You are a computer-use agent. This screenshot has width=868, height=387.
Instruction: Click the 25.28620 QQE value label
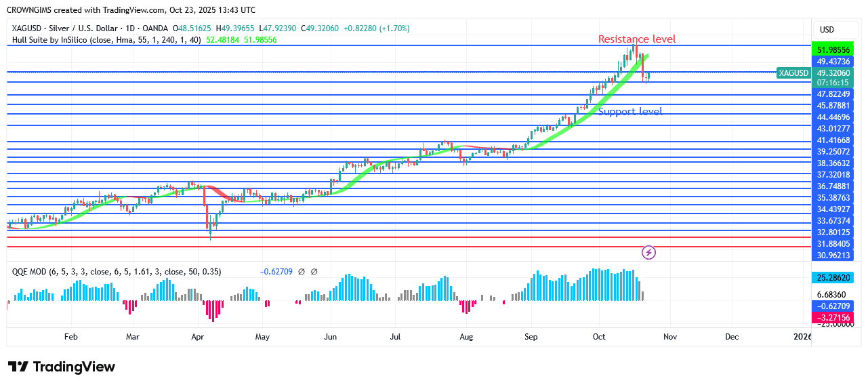(833, 278)
